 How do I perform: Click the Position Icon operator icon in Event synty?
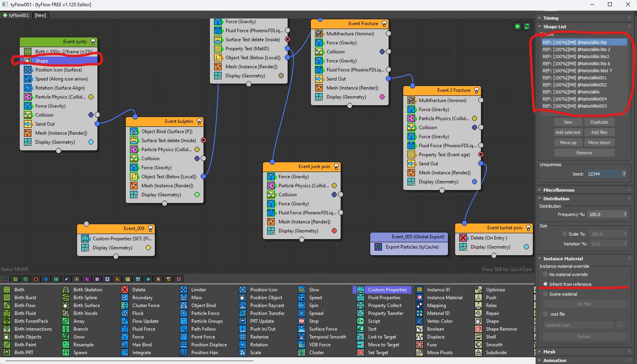[x=28, y=70]
